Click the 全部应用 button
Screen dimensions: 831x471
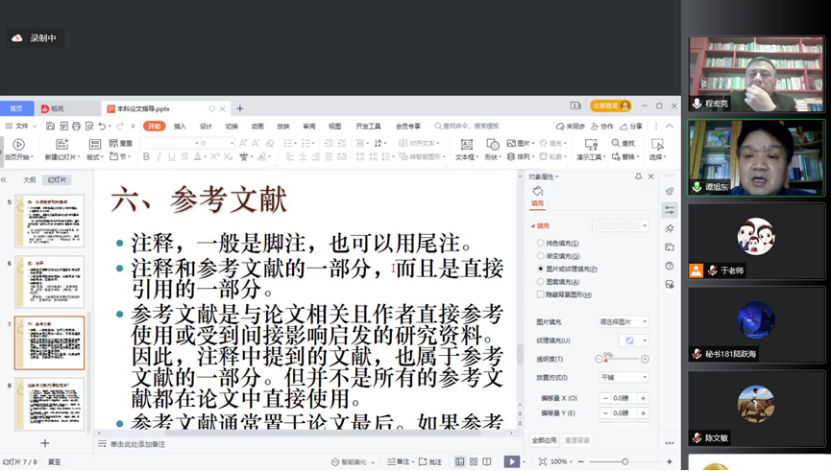544,440
